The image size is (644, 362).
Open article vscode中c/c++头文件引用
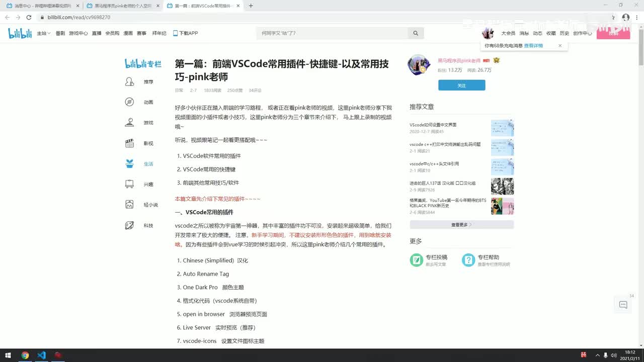[434, 164]
